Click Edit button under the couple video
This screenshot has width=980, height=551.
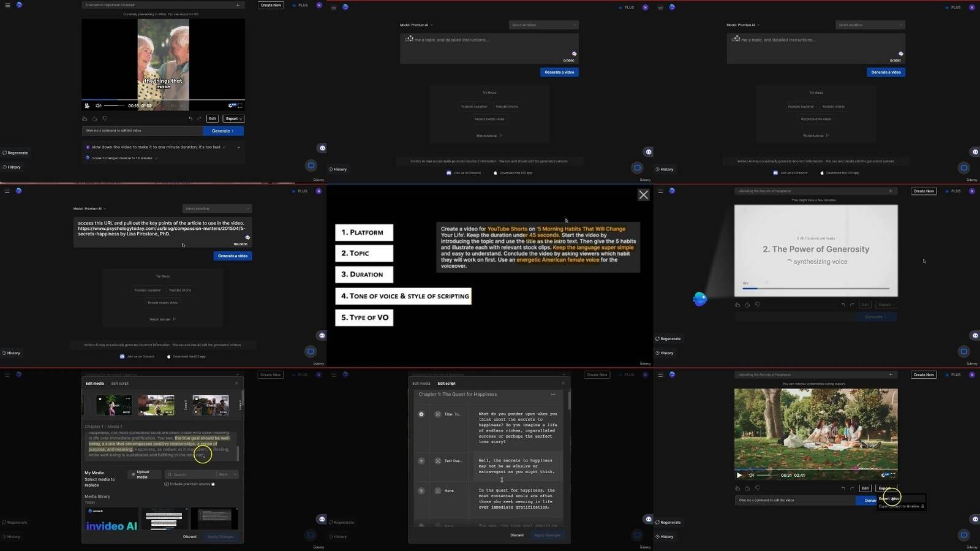(213, 118)
